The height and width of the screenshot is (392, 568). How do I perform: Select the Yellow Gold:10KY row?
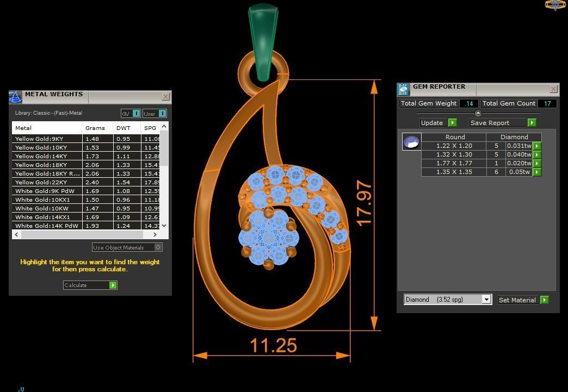point(86,147)
